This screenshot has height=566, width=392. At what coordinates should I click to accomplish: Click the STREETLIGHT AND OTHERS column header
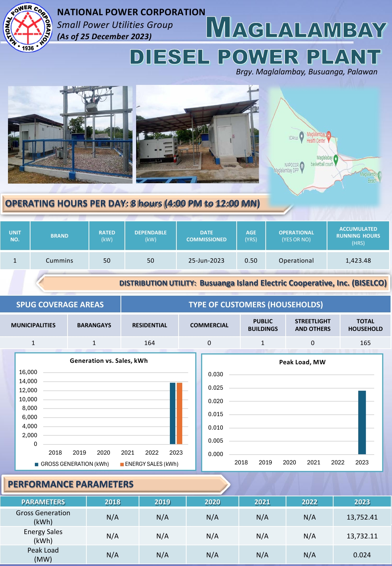(x=313, y=325)
